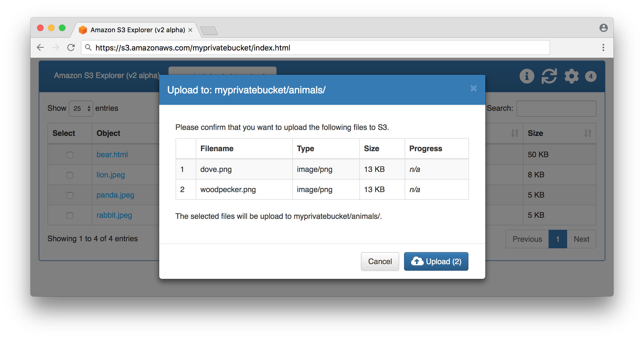This screenshot has width=644, height=340.
Task: Click the close X icon on modal
Action: coord(474,88)
